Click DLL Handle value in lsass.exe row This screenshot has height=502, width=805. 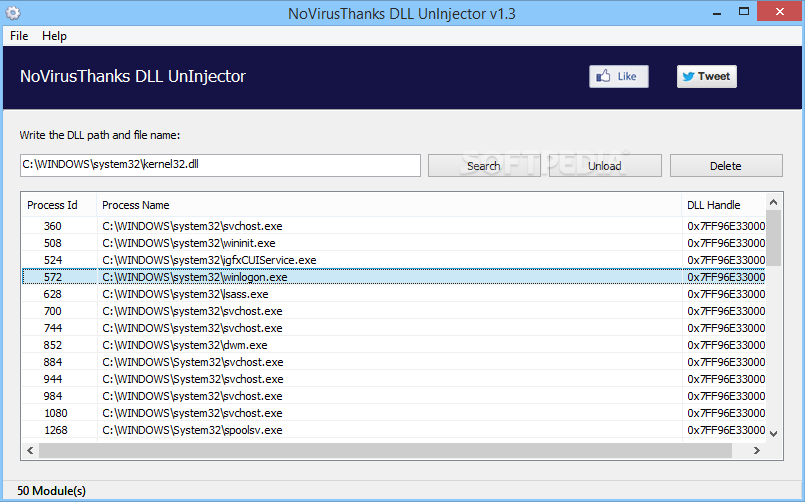(x=726, y=294)
